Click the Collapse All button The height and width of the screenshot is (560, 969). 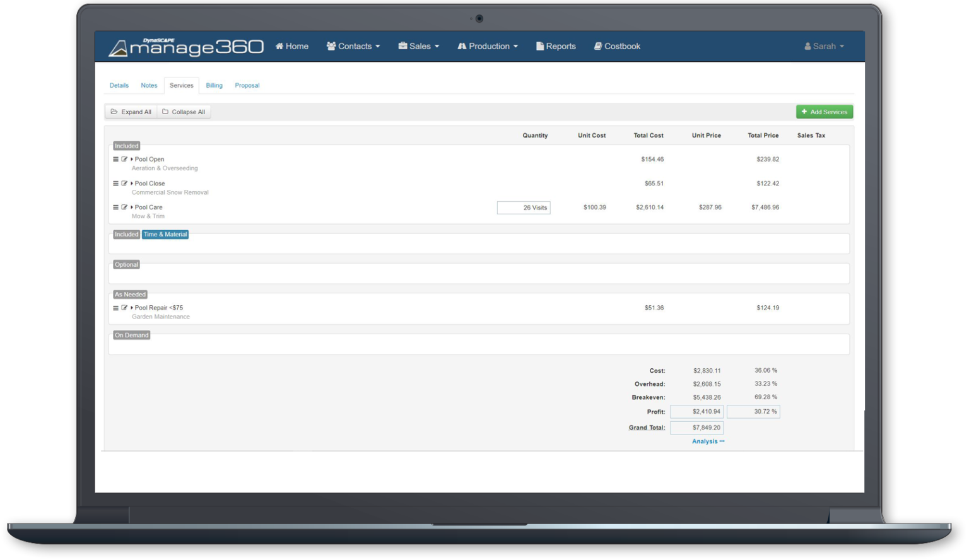pos(184,112)
